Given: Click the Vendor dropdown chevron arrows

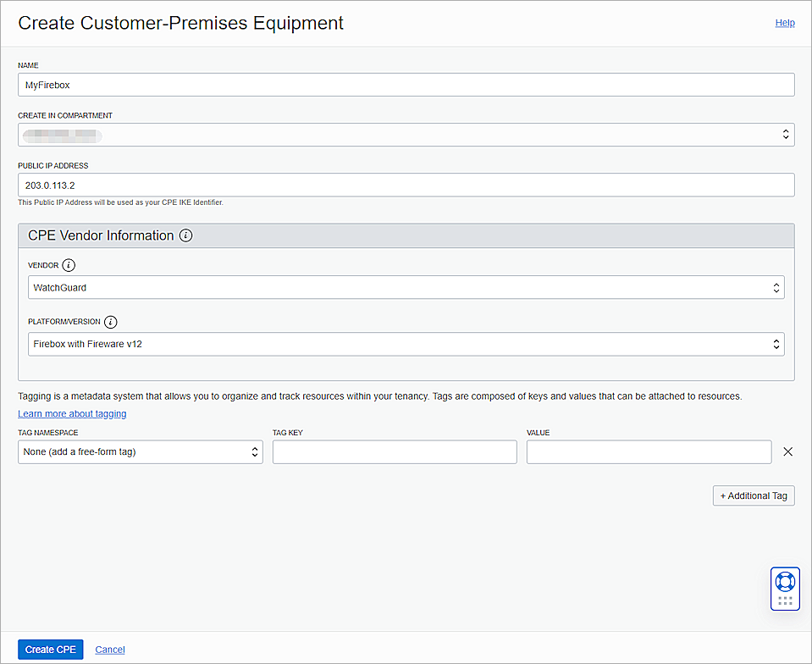Looking at the screenshot, I should (776, 287).
